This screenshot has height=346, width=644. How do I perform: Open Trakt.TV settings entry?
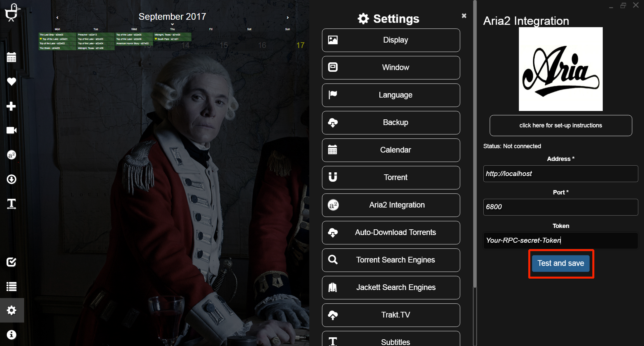click(x=391, y=315)
